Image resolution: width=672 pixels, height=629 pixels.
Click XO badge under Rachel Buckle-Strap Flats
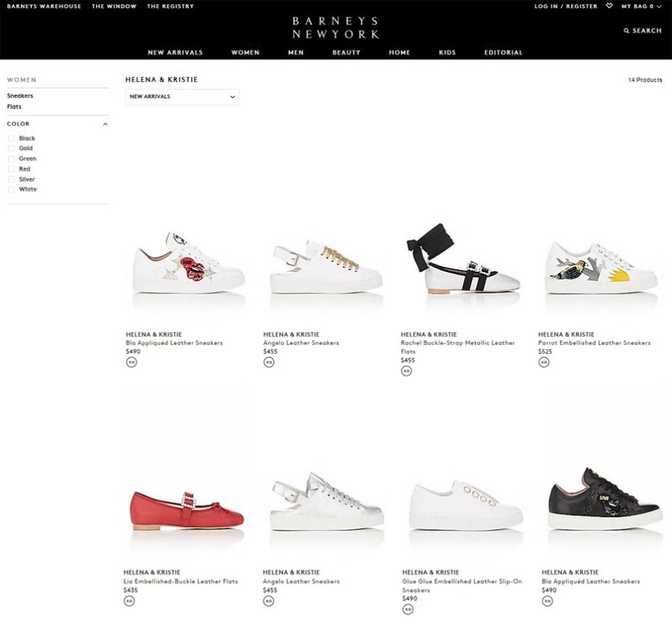pos(407,371)
